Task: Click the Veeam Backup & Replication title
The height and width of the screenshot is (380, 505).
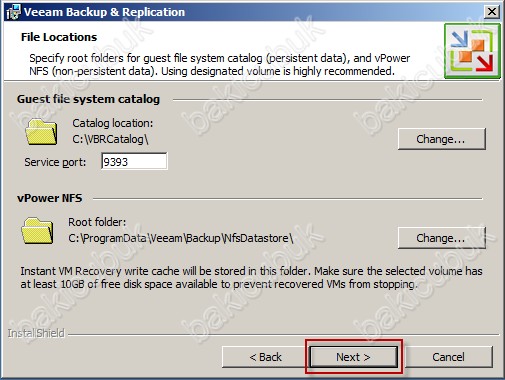Action: (104, 12)
